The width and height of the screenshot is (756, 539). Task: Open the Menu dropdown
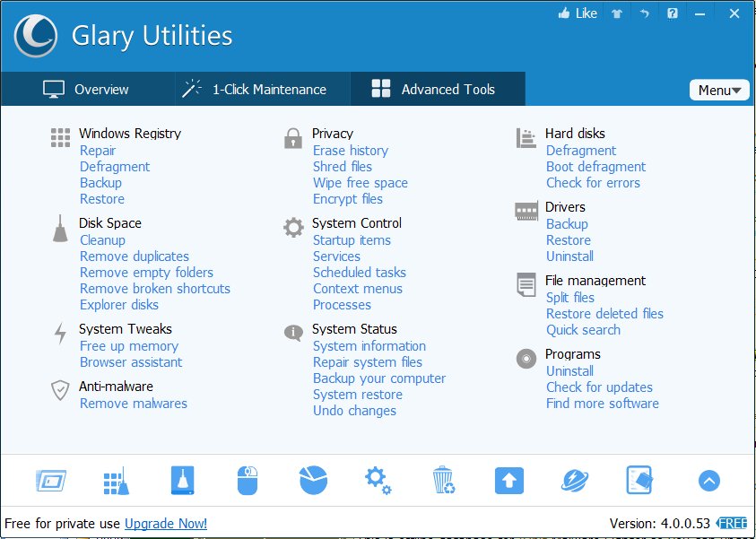[x=719, y=90]
